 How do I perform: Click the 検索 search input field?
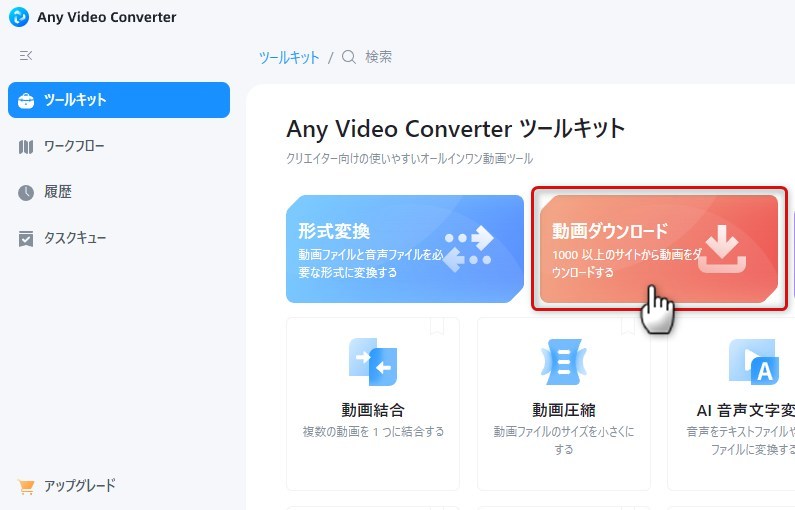(378, 57)
